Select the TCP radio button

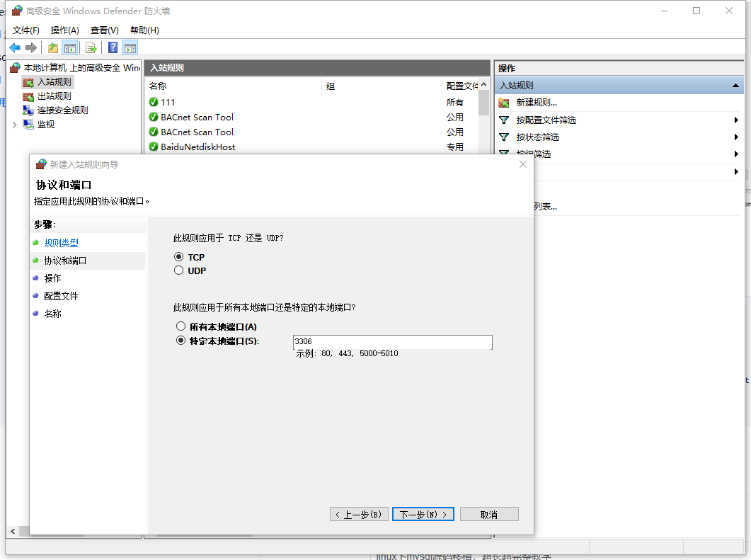[x=178, y=257]
